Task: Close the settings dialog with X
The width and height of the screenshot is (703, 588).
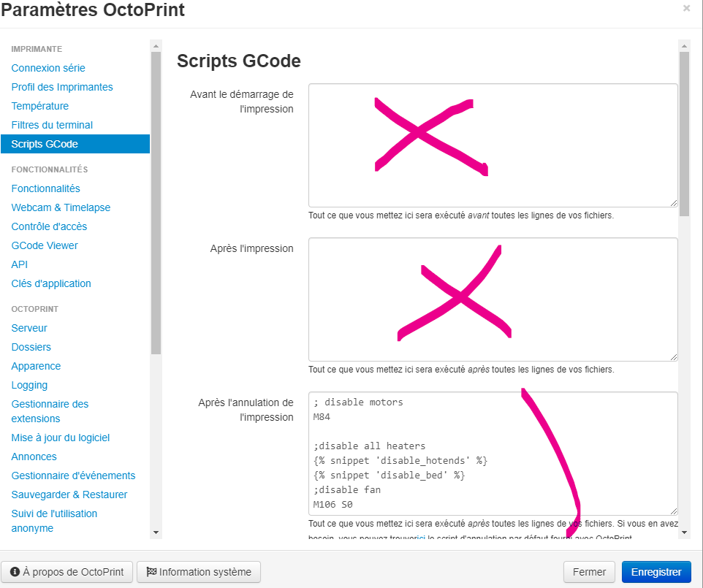Action: 686,8
